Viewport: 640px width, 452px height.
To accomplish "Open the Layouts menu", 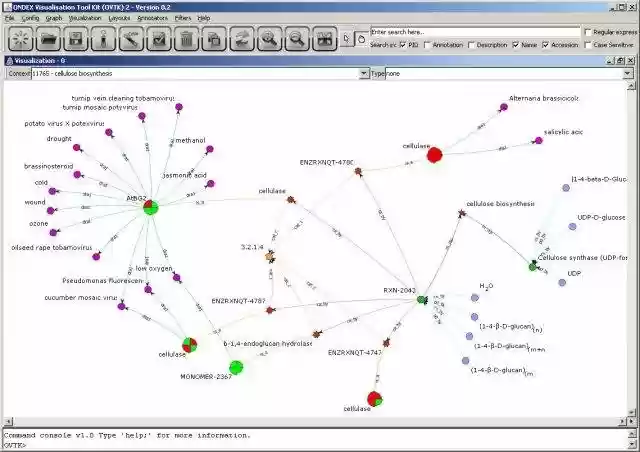I will point(119,18).
